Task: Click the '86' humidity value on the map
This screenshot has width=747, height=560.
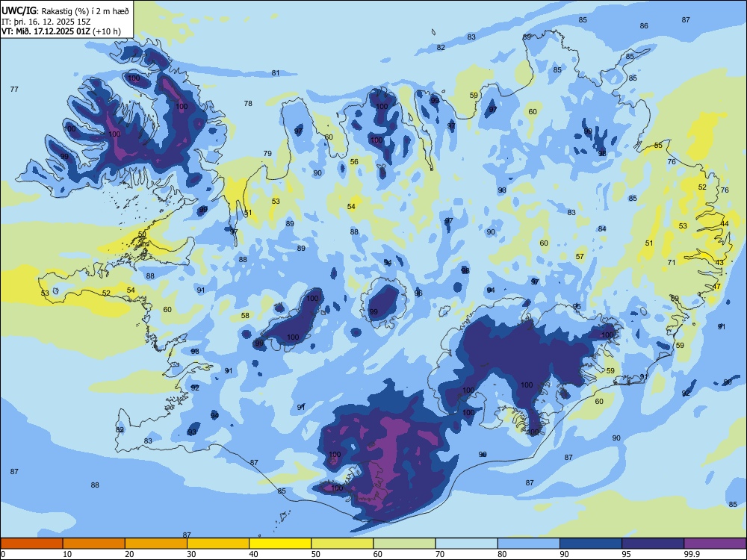Action: 644,25
